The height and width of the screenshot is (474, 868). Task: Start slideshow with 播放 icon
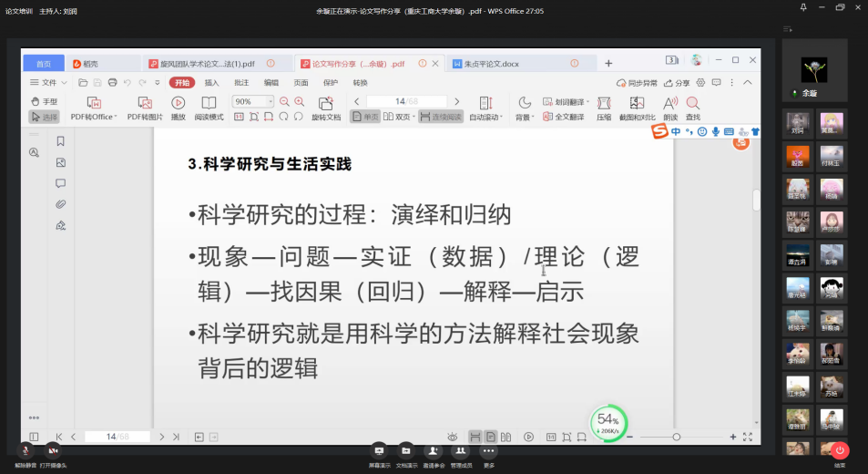179,102
